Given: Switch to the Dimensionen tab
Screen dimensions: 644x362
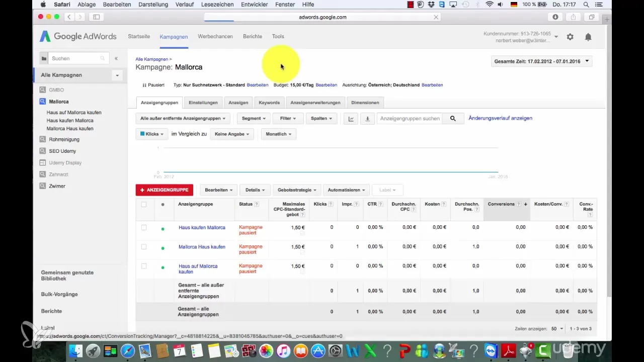Looking at the screenshot, I should [365, 103].
